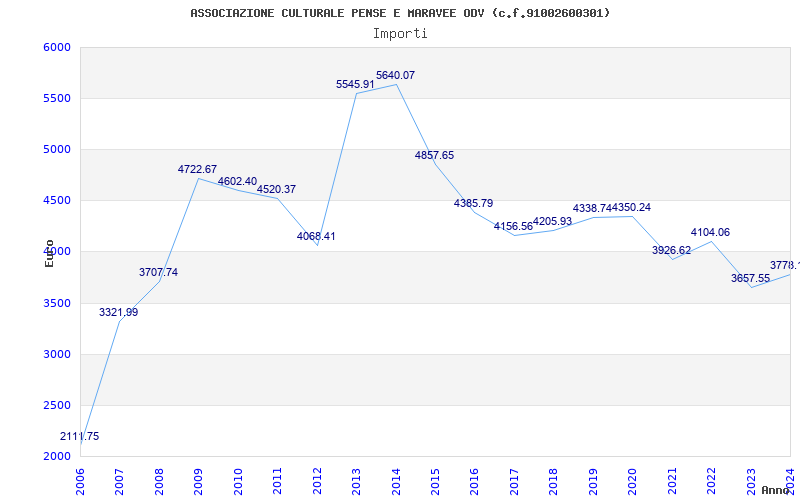Screen dimensions: 800x500
Task: Click x-axis year 2007
Action: pos(119,482)
